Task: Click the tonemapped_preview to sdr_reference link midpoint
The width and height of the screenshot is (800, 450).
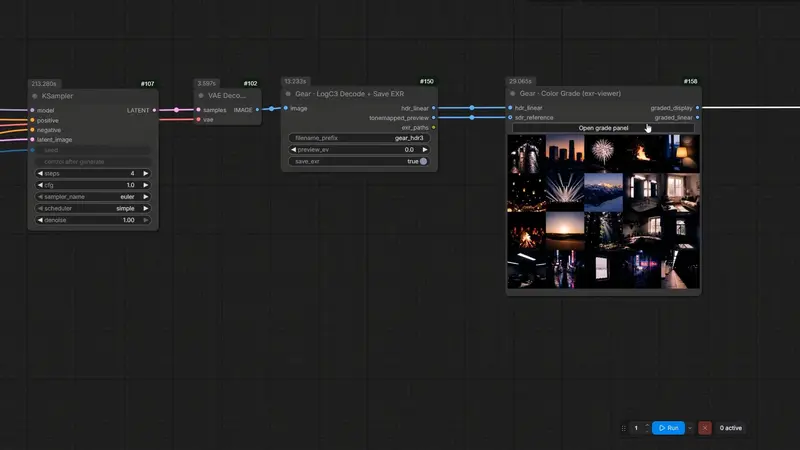Action: tap(472, 117)
